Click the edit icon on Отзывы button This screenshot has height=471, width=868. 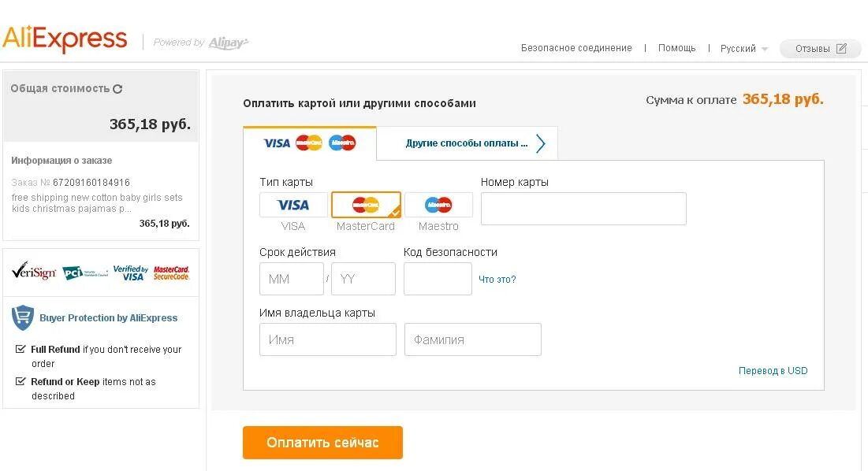(x=841, y=49)
